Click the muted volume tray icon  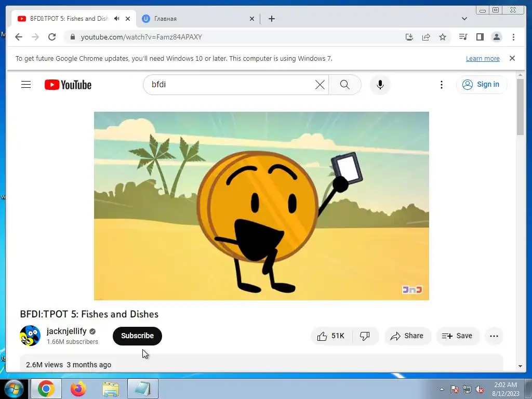(x=480, y=389)
